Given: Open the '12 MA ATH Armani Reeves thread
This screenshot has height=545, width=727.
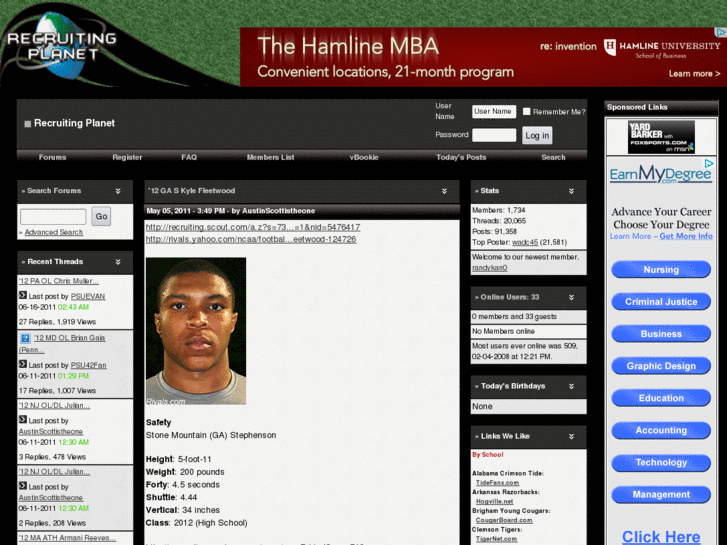Looking at the screenshot, I should pos(67,538).
